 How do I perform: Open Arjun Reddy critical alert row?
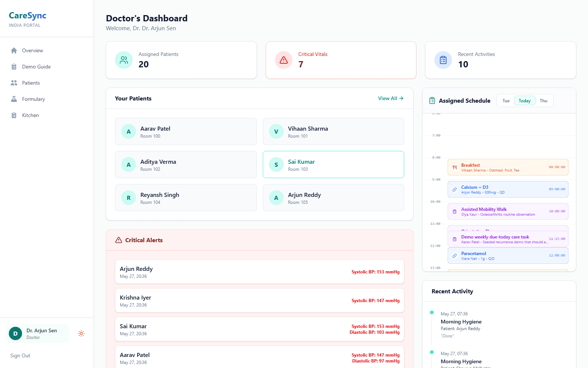pos(259,272)
